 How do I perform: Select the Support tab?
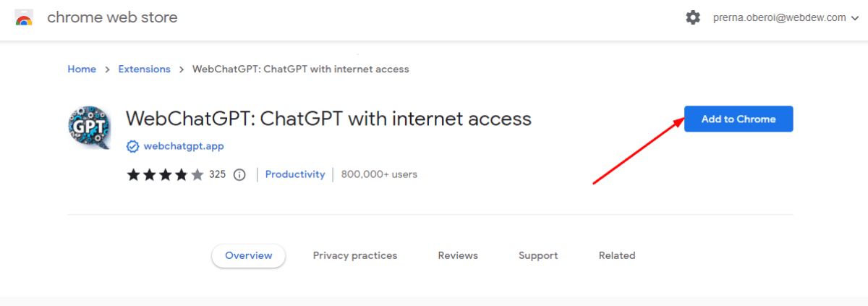coord(538,255)
